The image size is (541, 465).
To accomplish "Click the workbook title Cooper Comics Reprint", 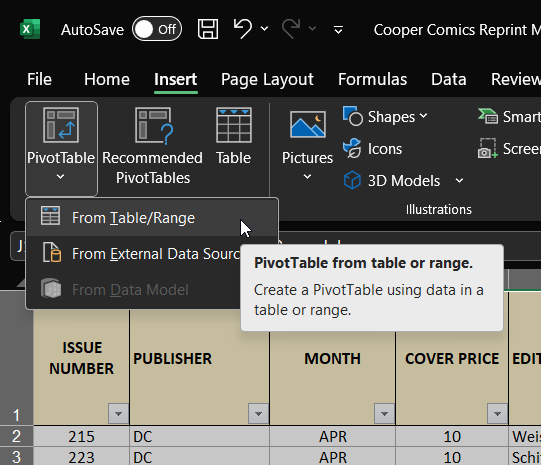I will (x=457, y=30).
